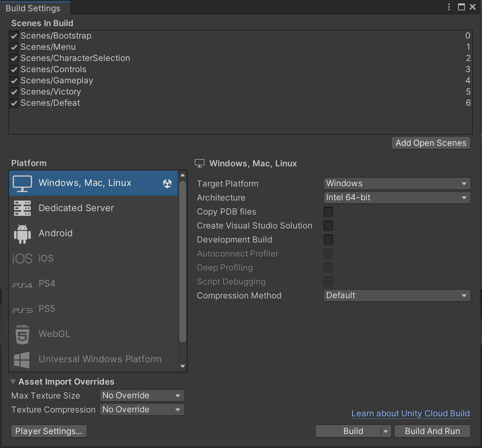This screenshot has width=482, height=448.
Task: Open the Texture Compression dropdown
Action: (x=142, y=409)
